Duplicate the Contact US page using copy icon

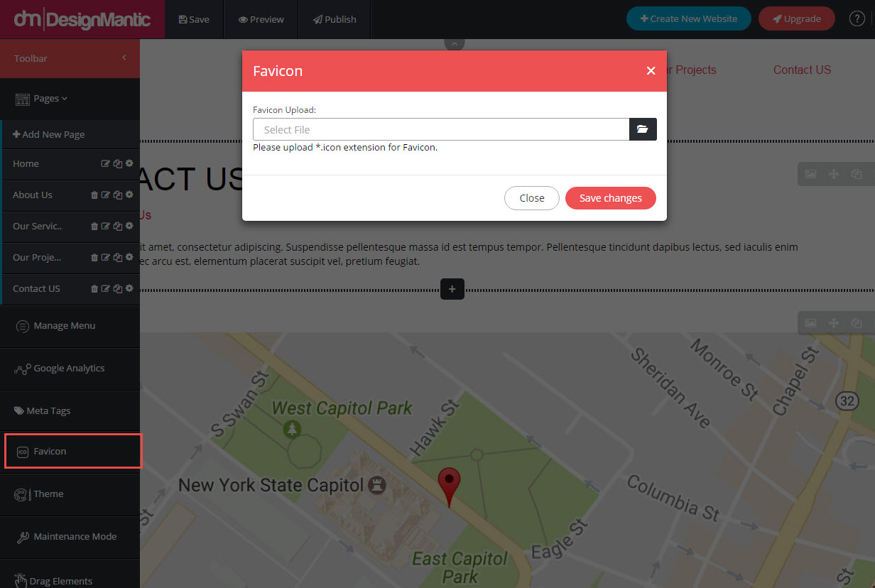point(117,289)
